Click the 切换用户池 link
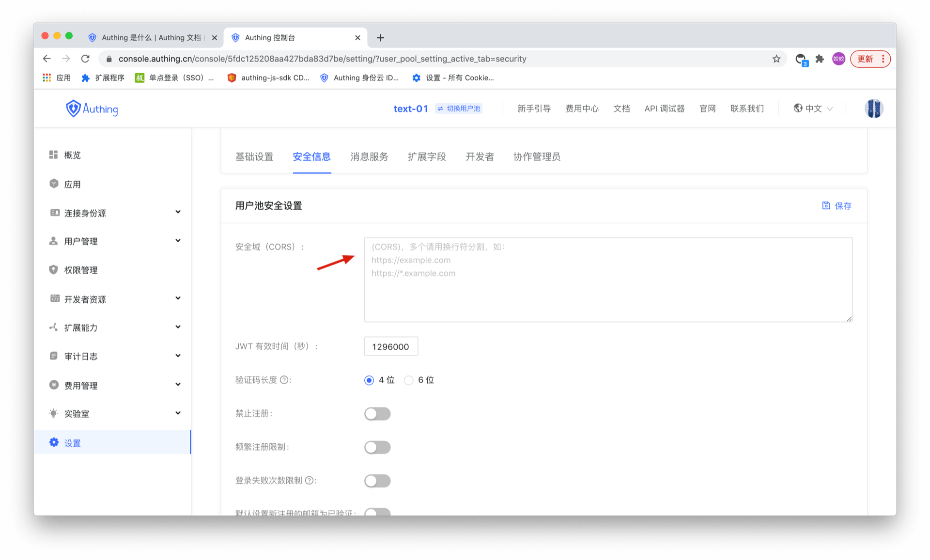The height and width of the screenshot is (560, 930). point(459,109)
